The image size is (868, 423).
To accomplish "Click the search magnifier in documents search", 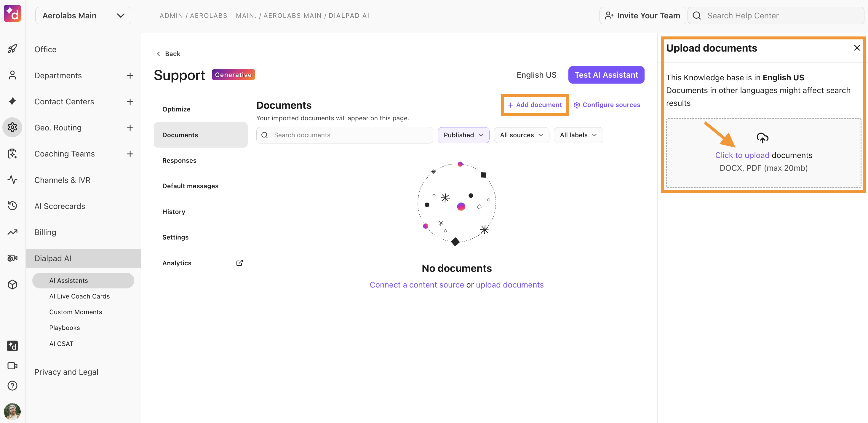I will point(265,135).
